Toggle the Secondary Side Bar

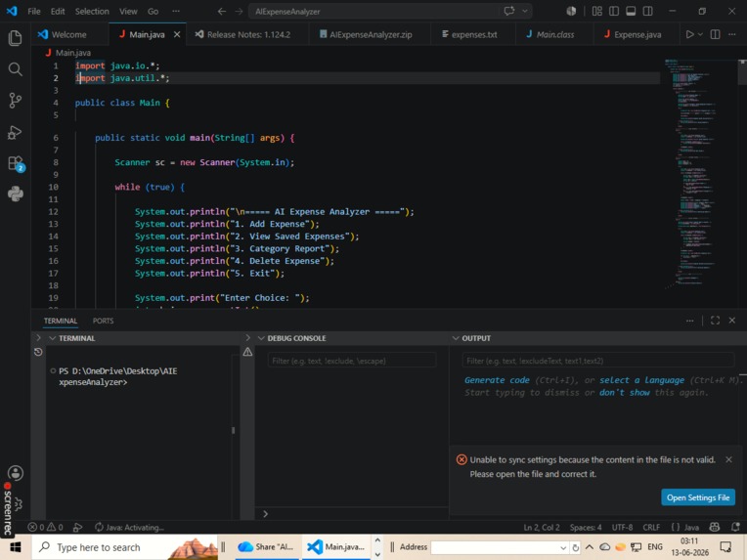tap(647, 11)
